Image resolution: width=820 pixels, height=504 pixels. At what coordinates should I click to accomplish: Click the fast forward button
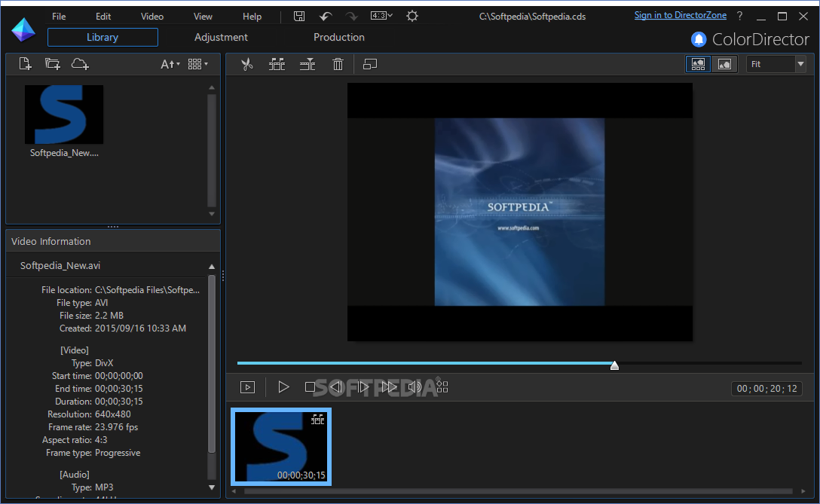389,387
